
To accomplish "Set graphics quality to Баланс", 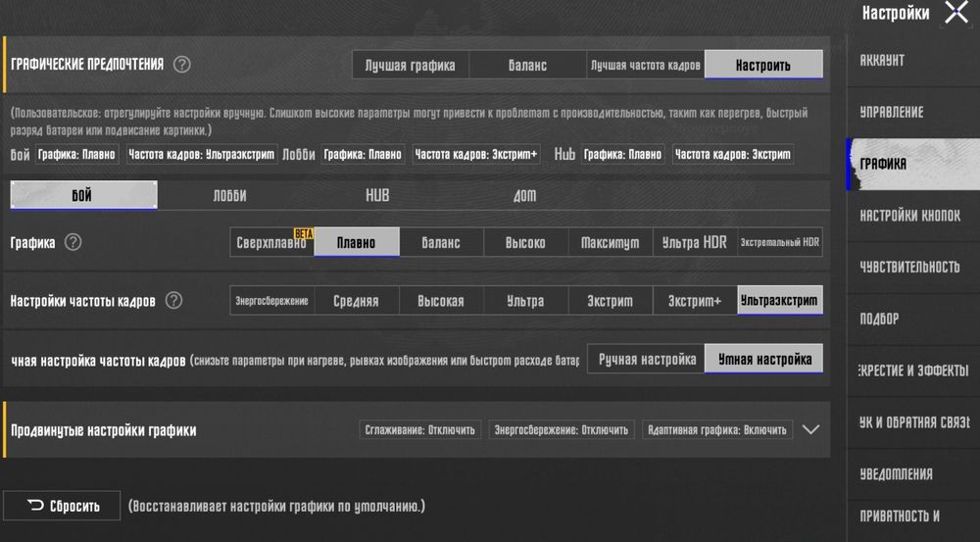I will [441, 242].
